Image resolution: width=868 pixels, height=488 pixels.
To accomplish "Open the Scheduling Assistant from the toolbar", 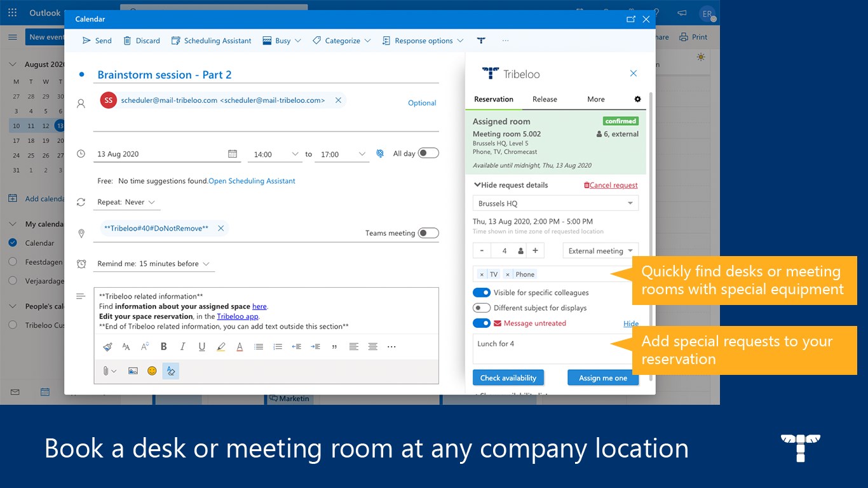I will click(212, 41).
